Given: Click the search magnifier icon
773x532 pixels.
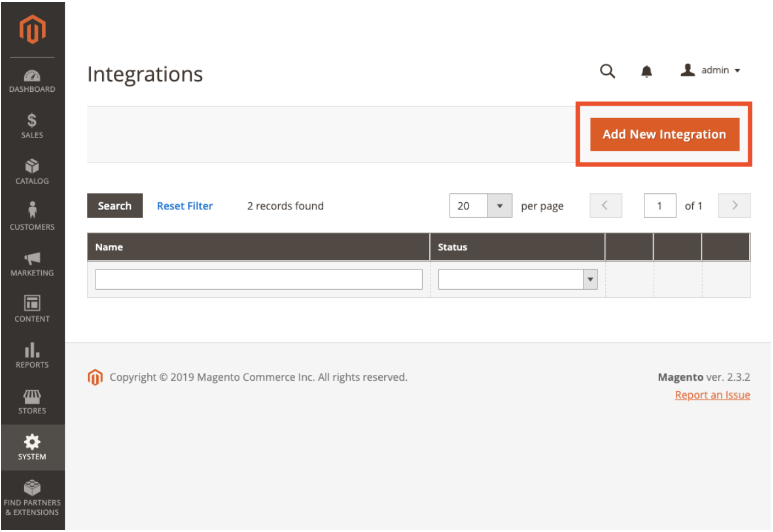Looking at the screenshot, I should point(607,71).
